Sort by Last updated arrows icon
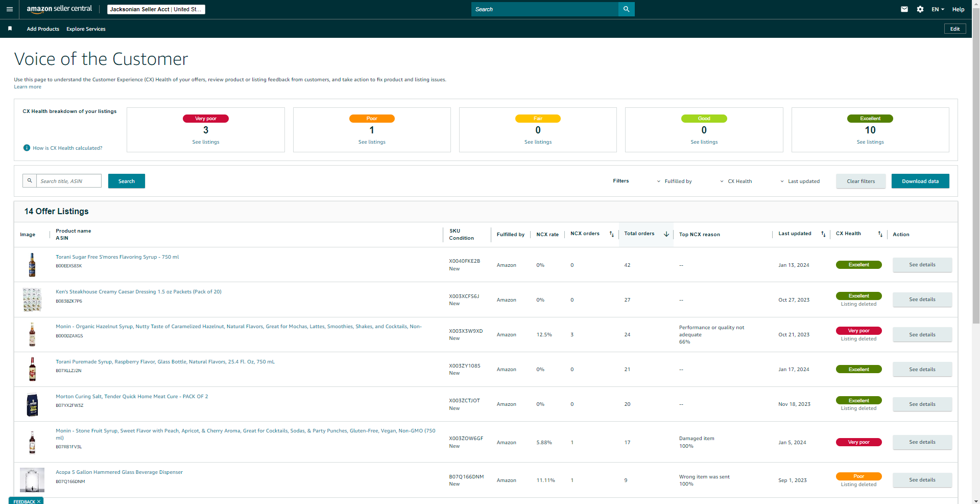 pos(823,234)
